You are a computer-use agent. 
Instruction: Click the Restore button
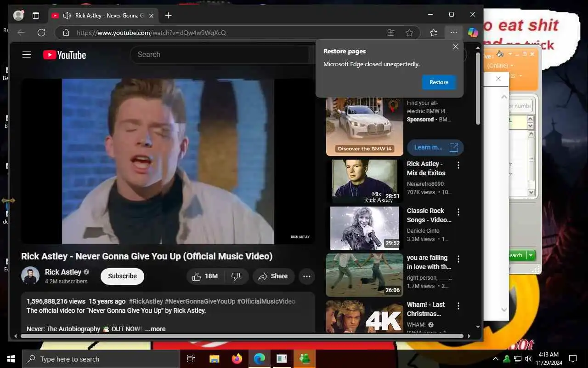(x=439, y=82)
